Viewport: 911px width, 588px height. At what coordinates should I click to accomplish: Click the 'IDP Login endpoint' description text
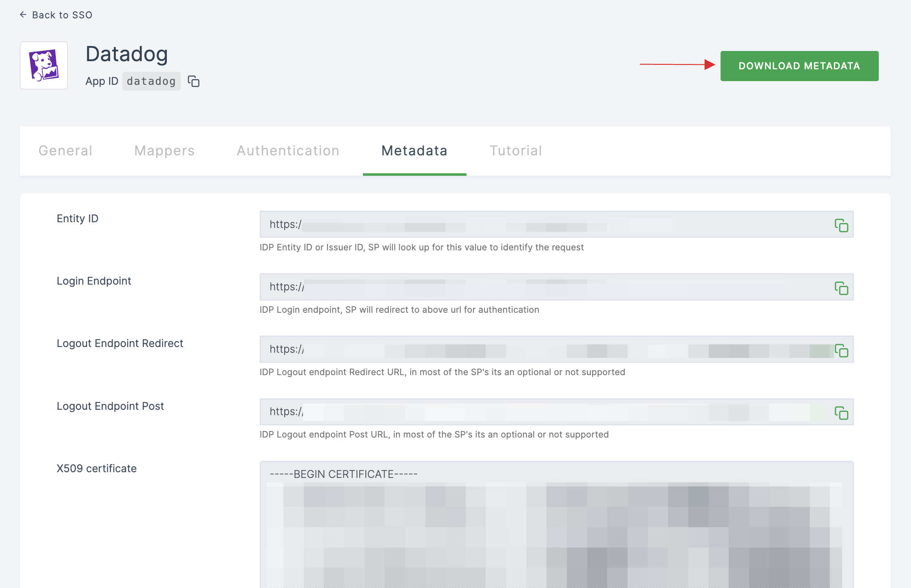tap(399, 310)
